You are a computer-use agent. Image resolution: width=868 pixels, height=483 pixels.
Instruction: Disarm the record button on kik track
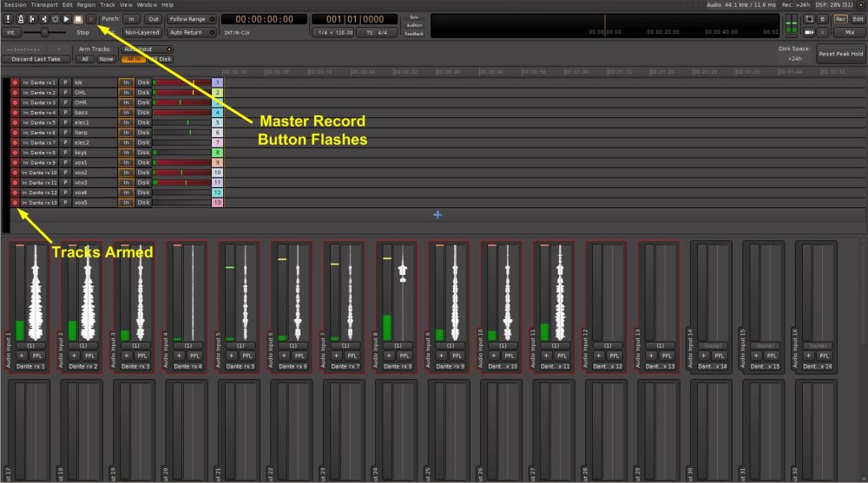pos(15,82)
